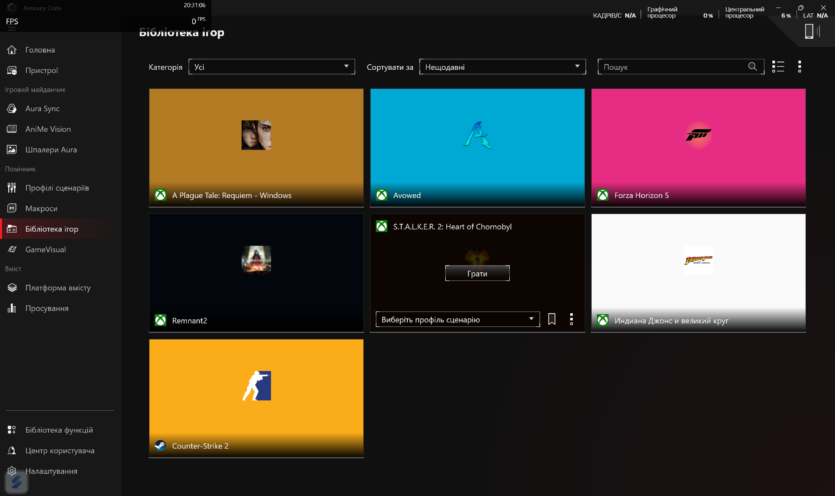Click the phone device icon top right
Image resolution: width=835 pixels, height=496 pixels.
[809, 31]
